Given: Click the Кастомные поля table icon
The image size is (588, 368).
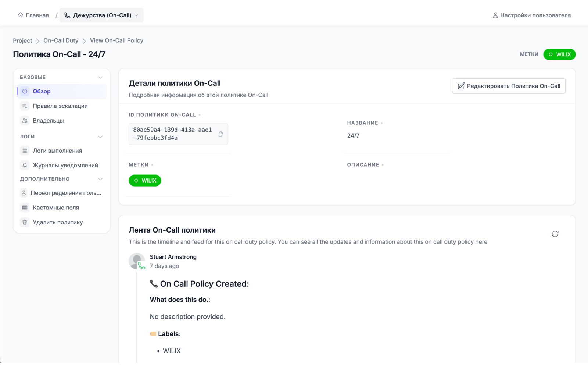Looking at the screenshot, I should coord(25,208).
